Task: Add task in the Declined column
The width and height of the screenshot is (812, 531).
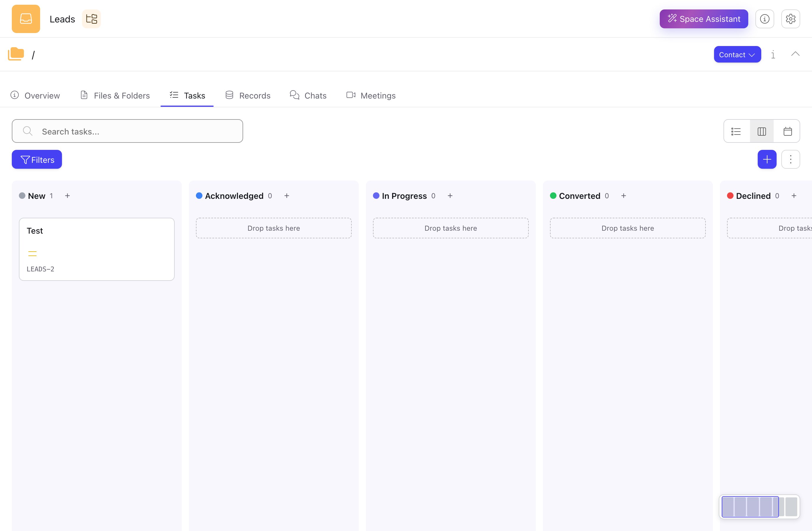Action: (794, 196)
